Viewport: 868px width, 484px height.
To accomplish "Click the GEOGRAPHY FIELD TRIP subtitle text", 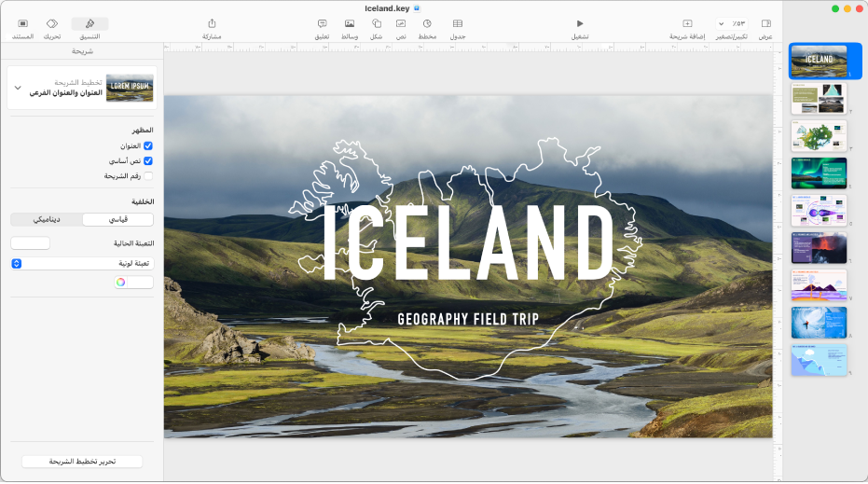I will point(468,320).
